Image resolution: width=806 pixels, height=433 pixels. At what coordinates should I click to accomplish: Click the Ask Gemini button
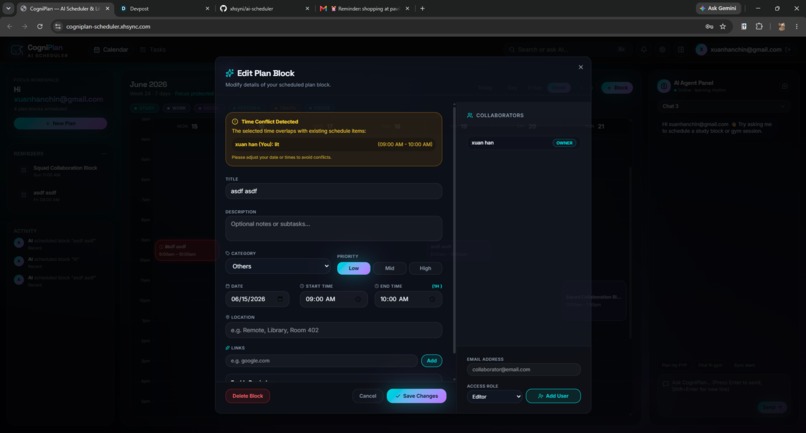tap(718, 8)
